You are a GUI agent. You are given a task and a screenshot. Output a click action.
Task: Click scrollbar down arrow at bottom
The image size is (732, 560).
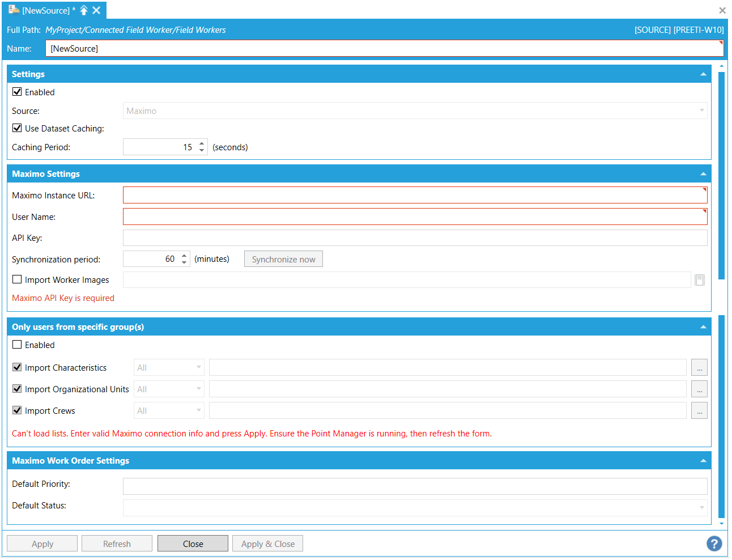click(721, 524)
